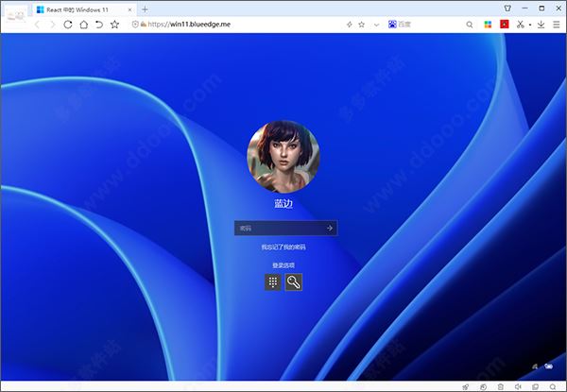Screen dimensions: 567x392
Task: Click the round user profile picture
Action: [283, 157]
